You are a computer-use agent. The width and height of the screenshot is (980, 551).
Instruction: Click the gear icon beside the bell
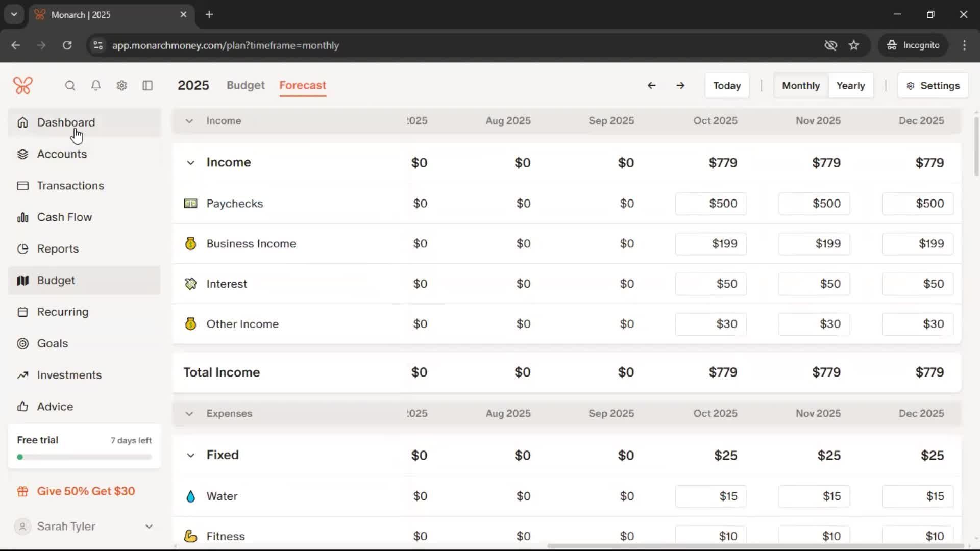[121, 85]
